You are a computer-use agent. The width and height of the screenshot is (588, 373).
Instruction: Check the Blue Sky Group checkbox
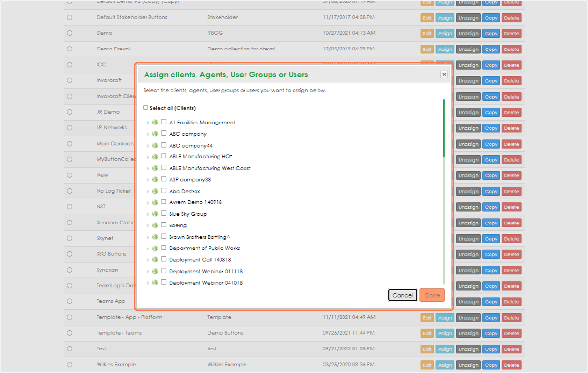[164, 214]
